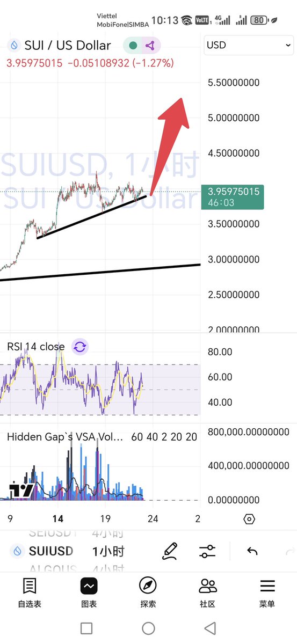
Task: Tap the green current price label on the price axis
Action: [x=232, y=197]
